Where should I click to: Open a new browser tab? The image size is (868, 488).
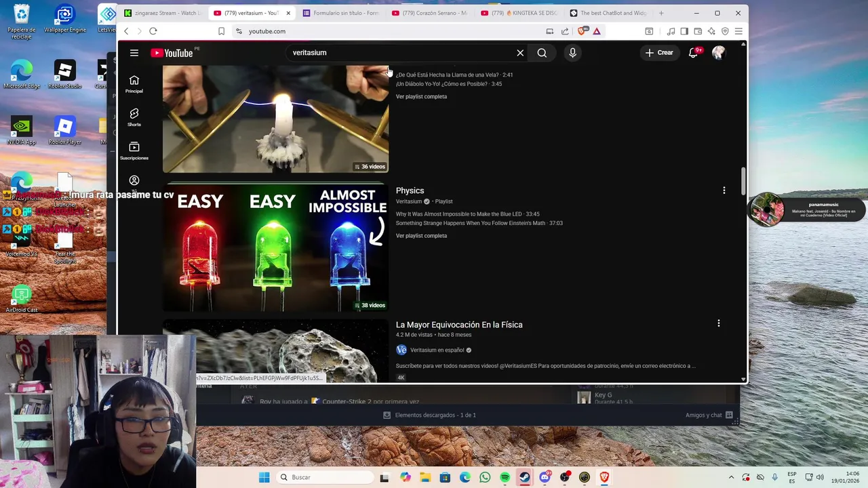(x=661, y=13)
